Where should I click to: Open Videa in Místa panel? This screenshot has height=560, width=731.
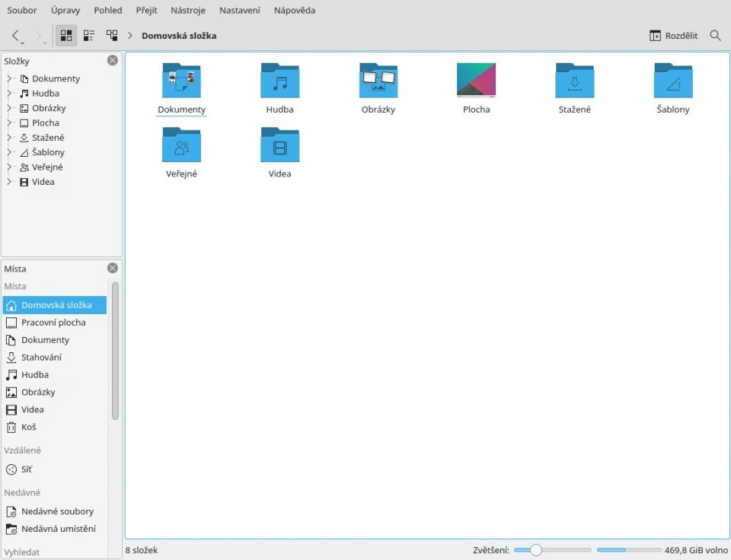(x=55, y=409)
